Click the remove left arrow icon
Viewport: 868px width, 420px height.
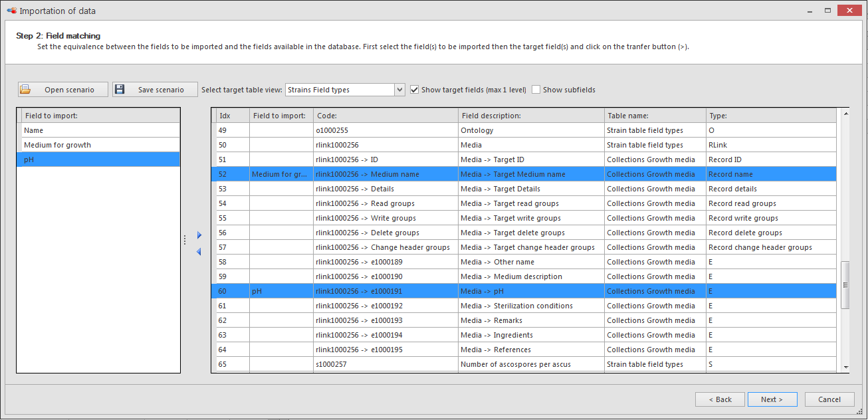pyautogui.click(x=199, y=252)
